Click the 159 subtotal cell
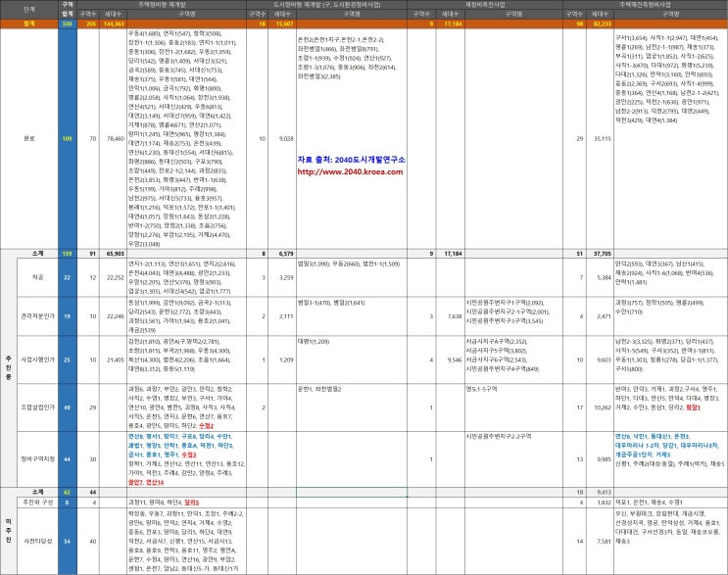The height and width of the screenshot is (575, 728). [x=68, y=254]
